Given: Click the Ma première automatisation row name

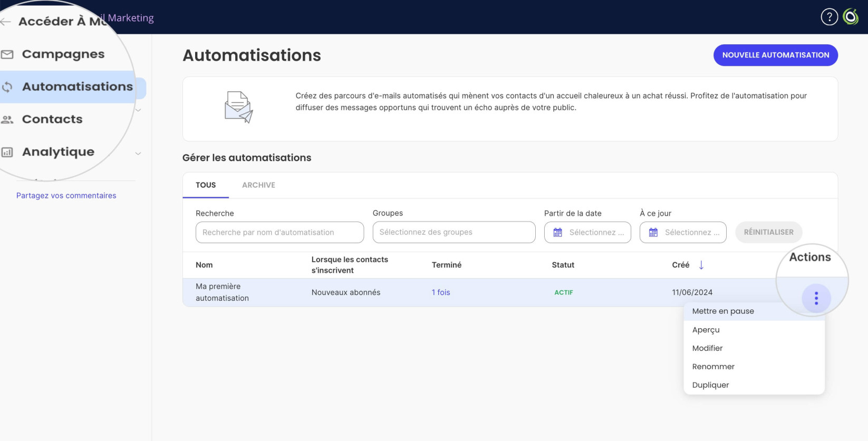Looking at the screenshot, I should coord(222,292).
